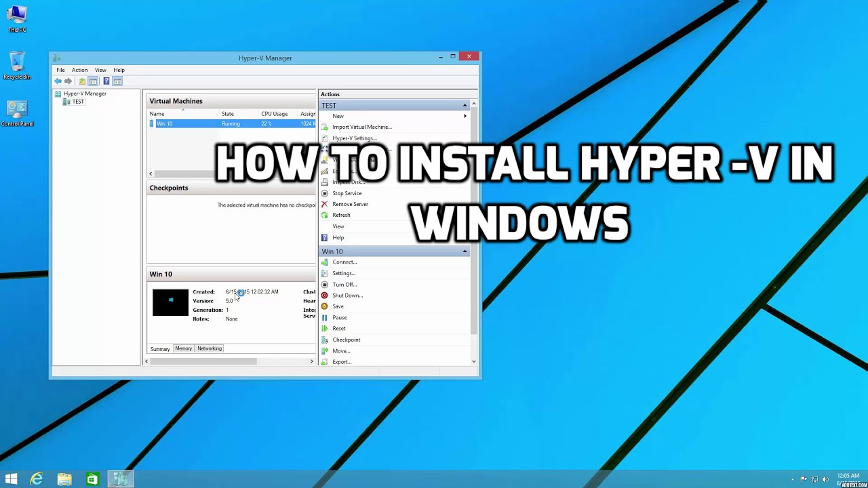868x488 pixels.
Task: Click the Win 10 VM thumbnail preview
Action: (170, 302)
